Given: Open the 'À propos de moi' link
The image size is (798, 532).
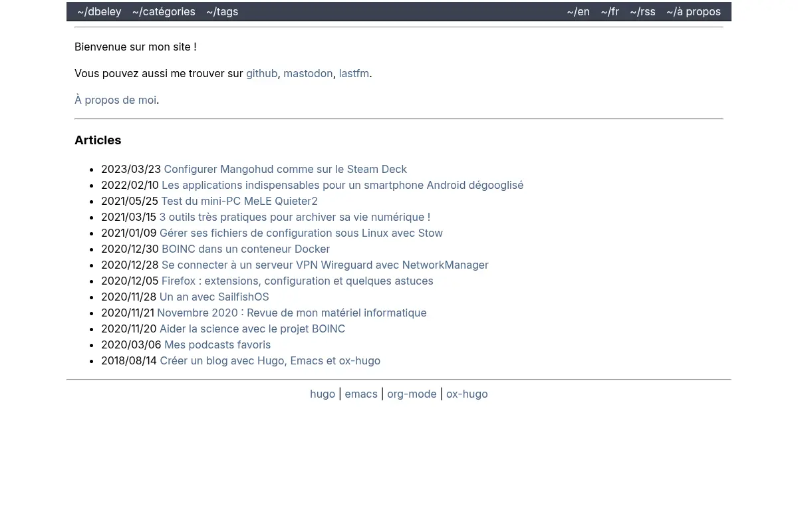Looking at the screenshot, I should coord(115,100).
